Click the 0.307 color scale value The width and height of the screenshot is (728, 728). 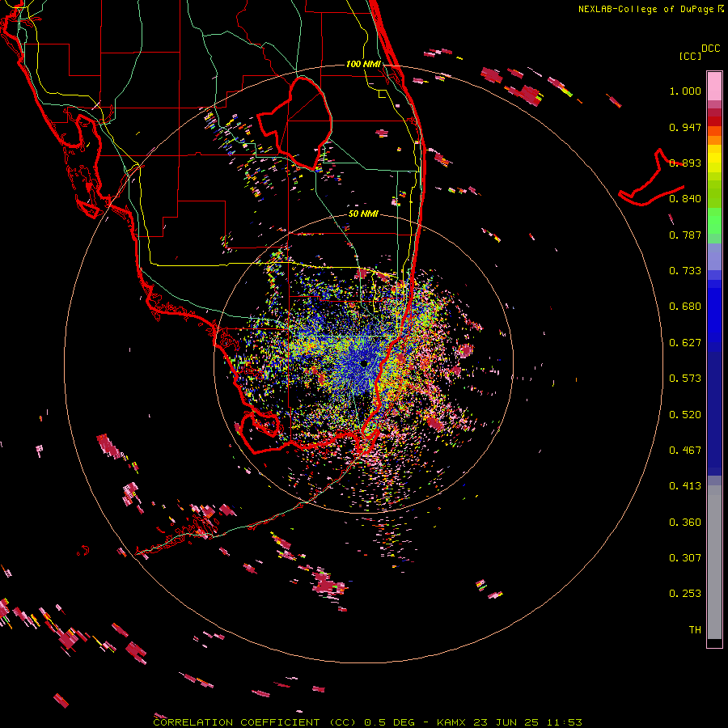pos(685,558)
